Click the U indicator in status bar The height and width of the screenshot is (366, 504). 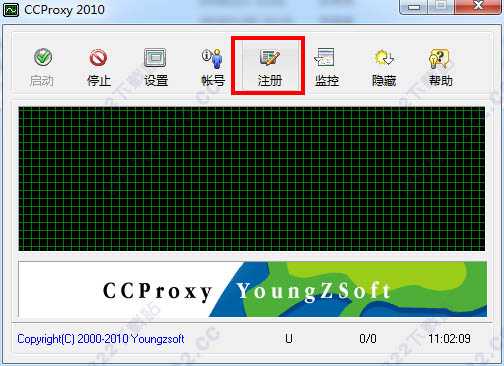[289, 339]
